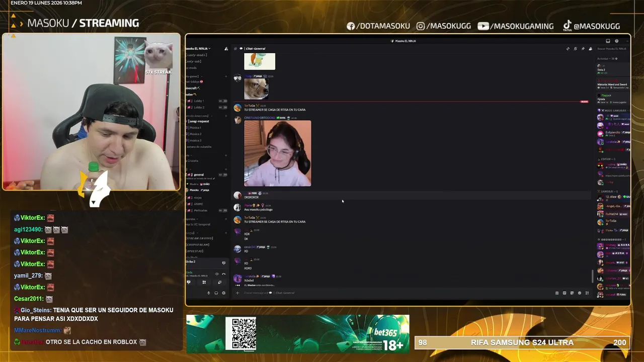Collapse the games category above chat-lobbys
The height and width of the screenshot is (362, 644).
(x=194, y=76)
